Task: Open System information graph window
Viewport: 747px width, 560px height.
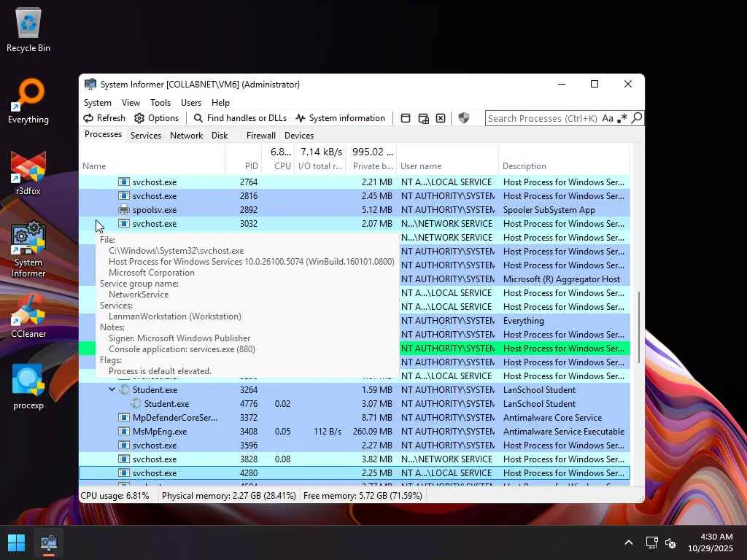Action: (x=340, y=118)
